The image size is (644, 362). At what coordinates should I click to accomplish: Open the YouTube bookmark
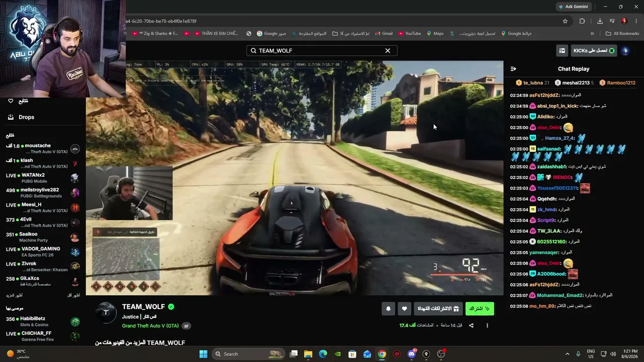pos(410,34)
